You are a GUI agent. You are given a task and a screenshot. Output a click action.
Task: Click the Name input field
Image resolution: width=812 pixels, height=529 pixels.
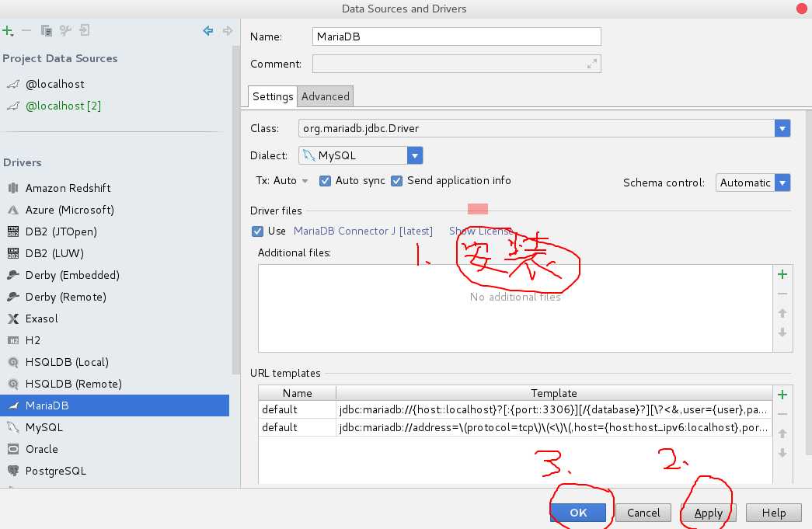pyautogui.click(x=456, y=37)
